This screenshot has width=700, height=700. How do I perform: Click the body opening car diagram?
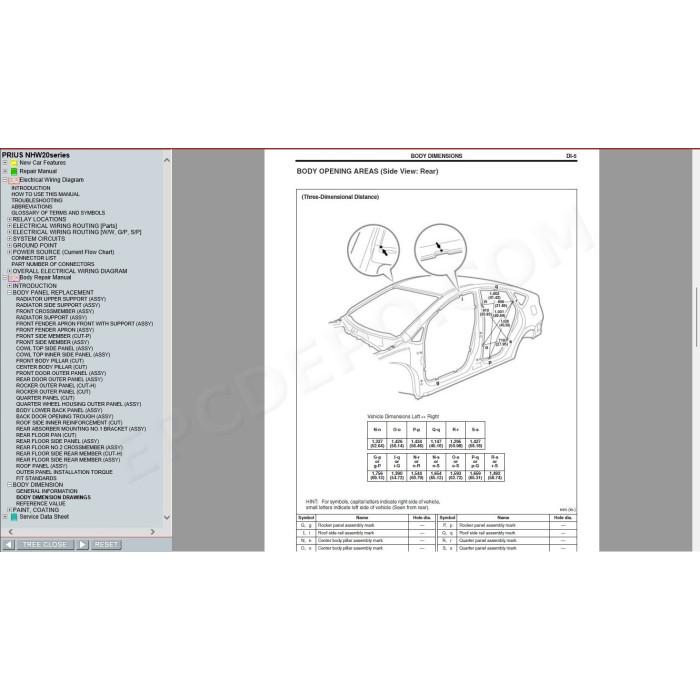tap(437, 310)
